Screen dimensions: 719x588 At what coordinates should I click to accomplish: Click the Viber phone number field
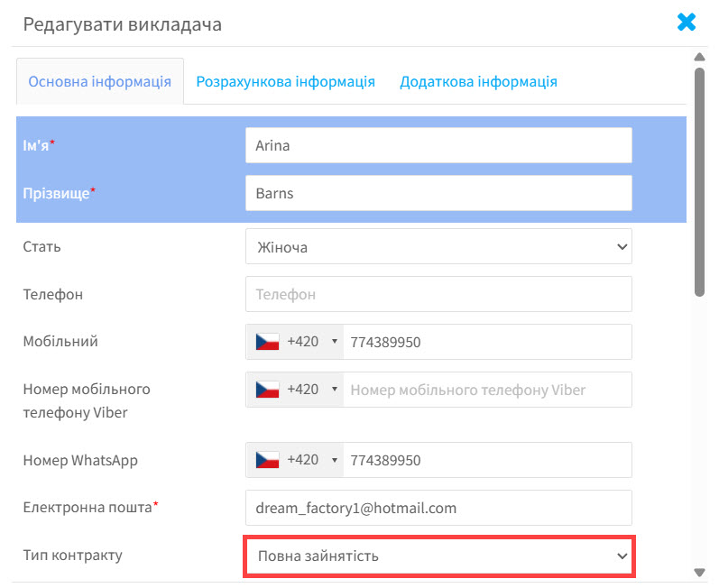pos(487,390)
